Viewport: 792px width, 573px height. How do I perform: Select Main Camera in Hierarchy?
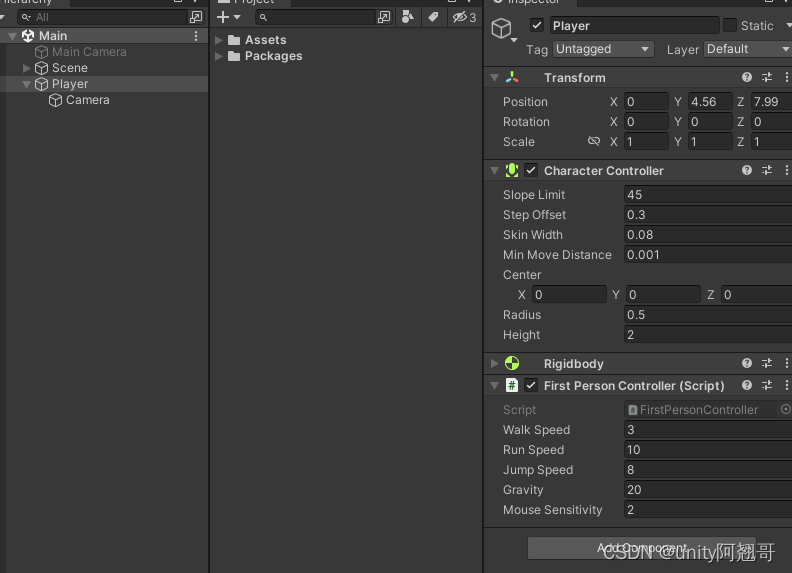(89, 52)
